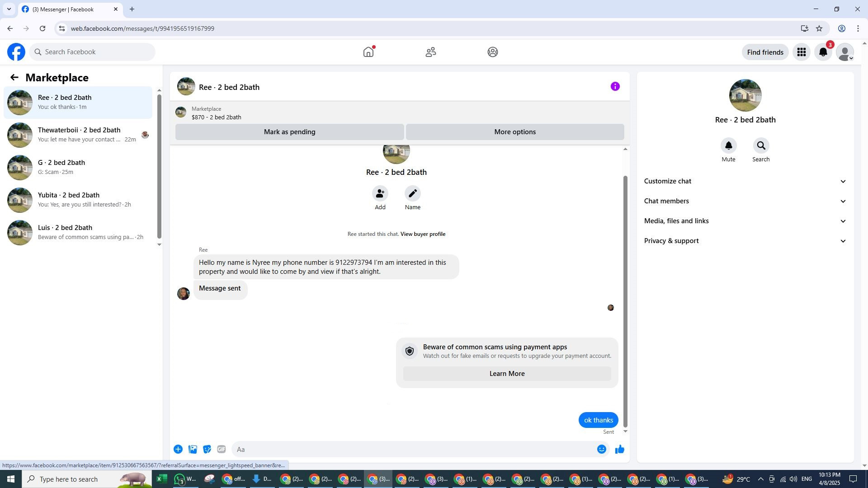This screenshot has width=868, height=488.
Task: Toggle conversation information panel icon
Action: [x=615, y=87]
